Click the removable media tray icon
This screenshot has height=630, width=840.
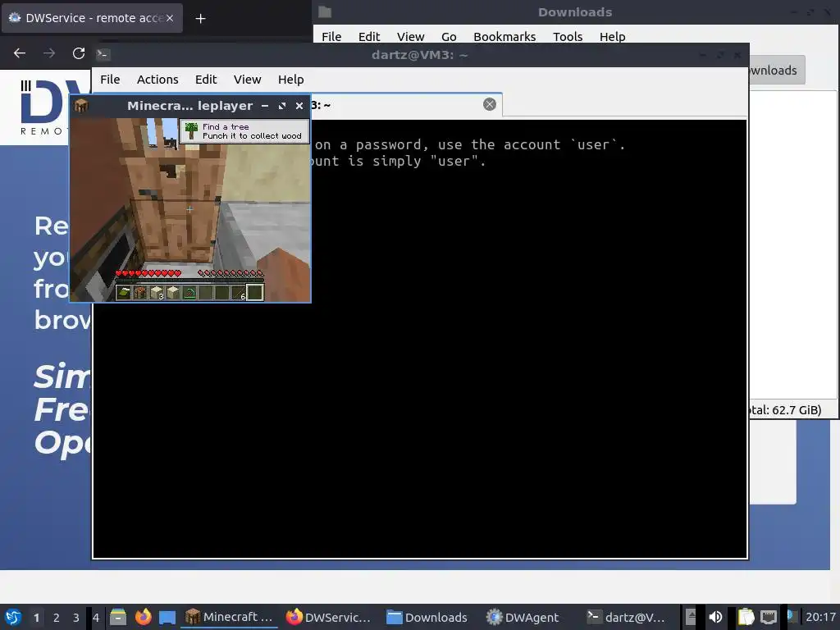691,617
